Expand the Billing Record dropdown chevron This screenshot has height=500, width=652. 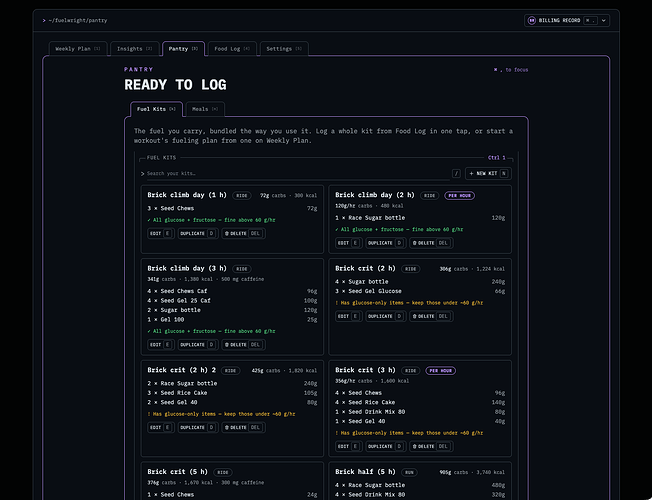[x=604, y=20]
